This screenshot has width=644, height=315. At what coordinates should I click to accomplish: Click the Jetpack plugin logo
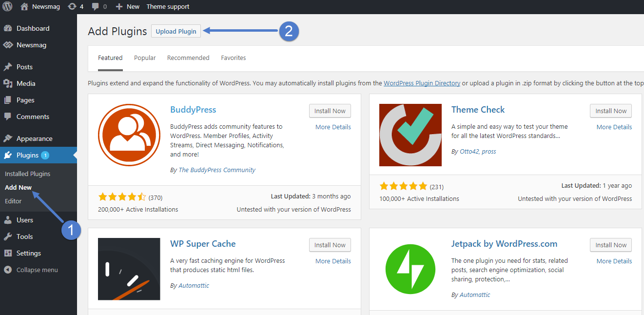coord(410,269)
